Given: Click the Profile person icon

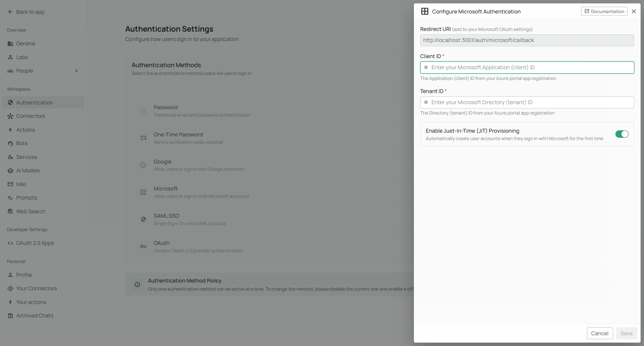Looking at the screenshot, I should coord(10,275).
